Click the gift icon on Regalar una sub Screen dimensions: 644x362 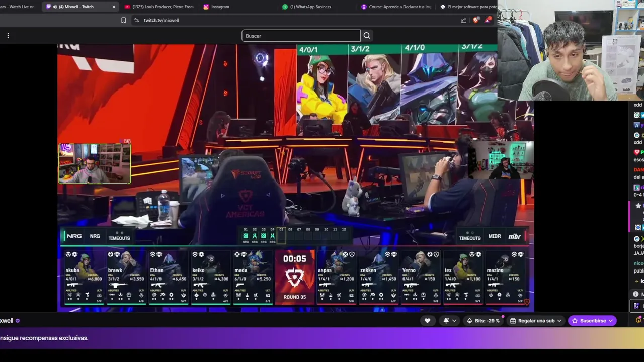tap(513, 321)
